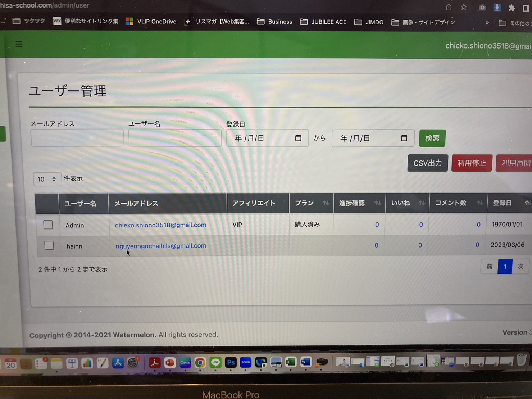Click the メールアドレス filter input
Screen dimensions: 532x399
click(77, 138)
